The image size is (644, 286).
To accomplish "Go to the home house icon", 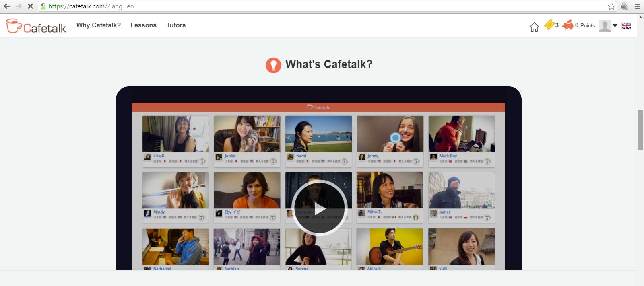I will [534, 27].
